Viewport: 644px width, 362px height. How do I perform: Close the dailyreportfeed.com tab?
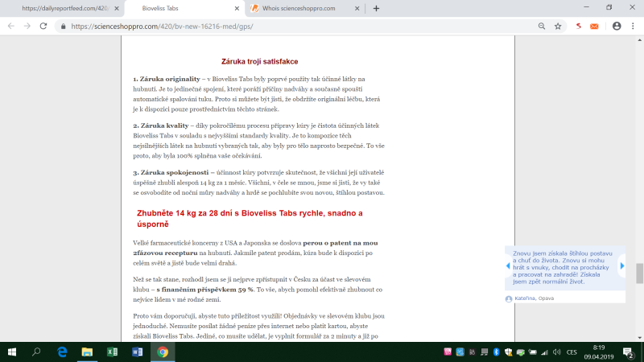click(x=117, y=8)
